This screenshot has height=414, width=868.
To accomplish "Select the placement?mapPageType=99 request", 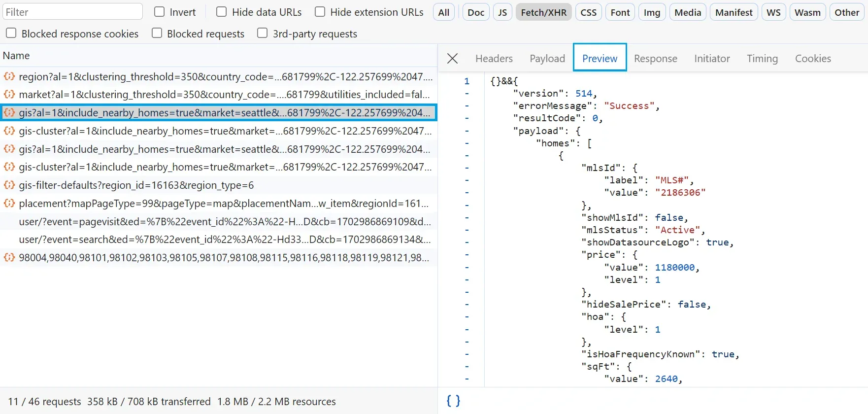I will click(x=219, y=203).
